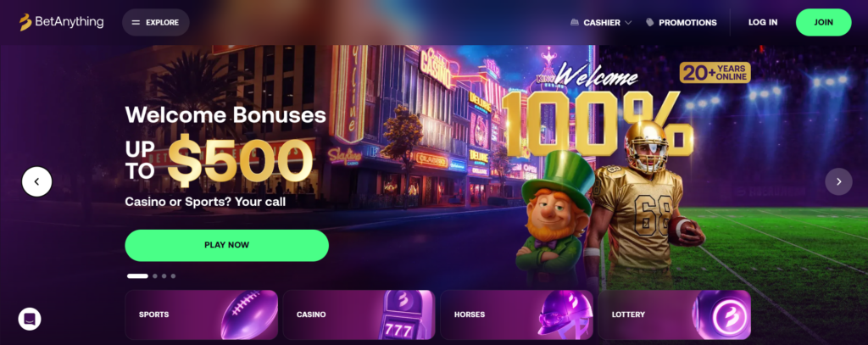Select the second carousel dot
The width and height of the screenshot is (868, 345).
[x=155, y=275]
